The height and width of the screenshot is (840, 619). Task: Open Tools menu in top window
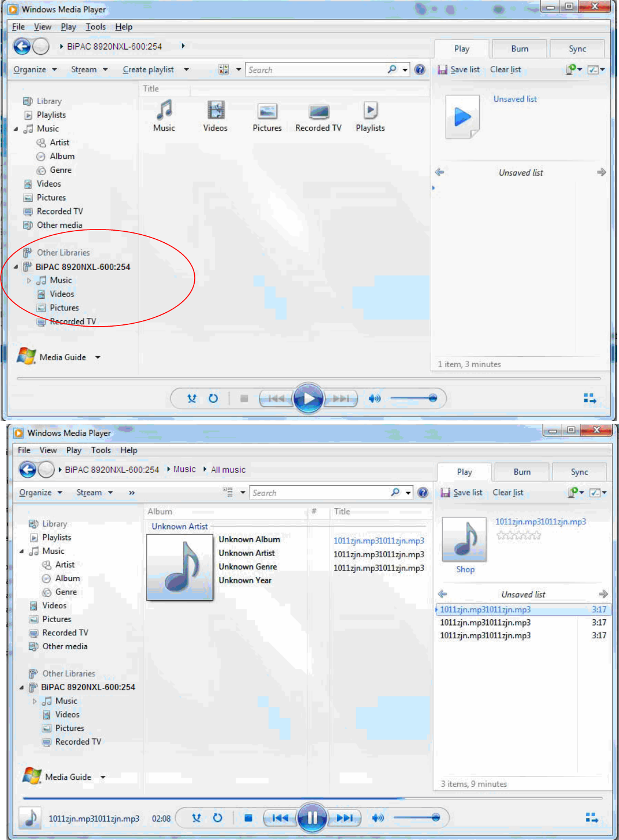tap(96, 27)
